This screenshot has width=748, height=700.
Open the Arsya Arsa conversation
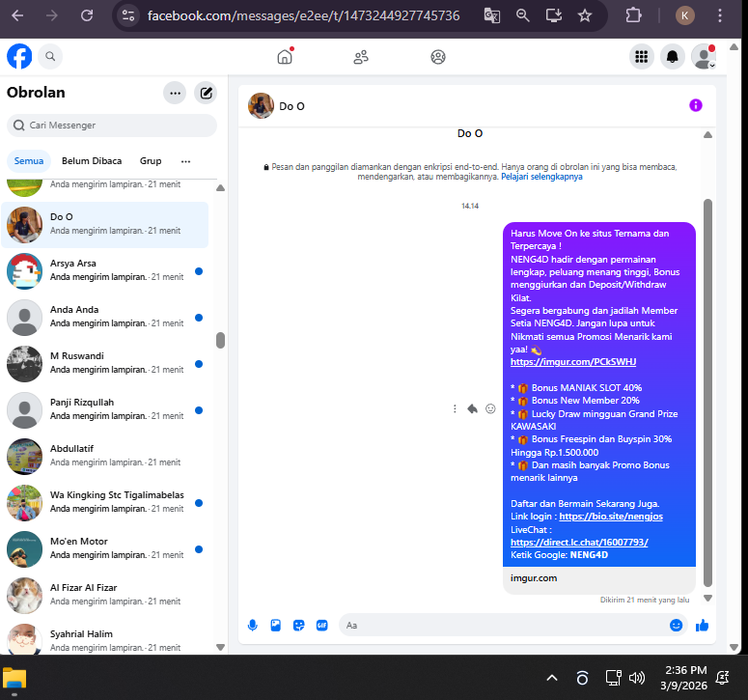click(x=105, y=271)
